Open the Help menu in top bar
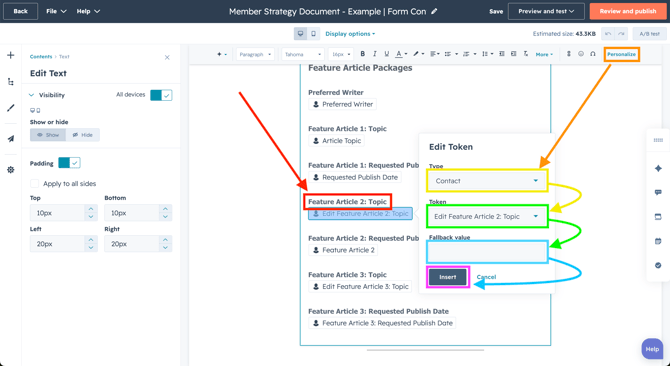The width and height of the screenshot is (670, 366). tap(88, 12)
